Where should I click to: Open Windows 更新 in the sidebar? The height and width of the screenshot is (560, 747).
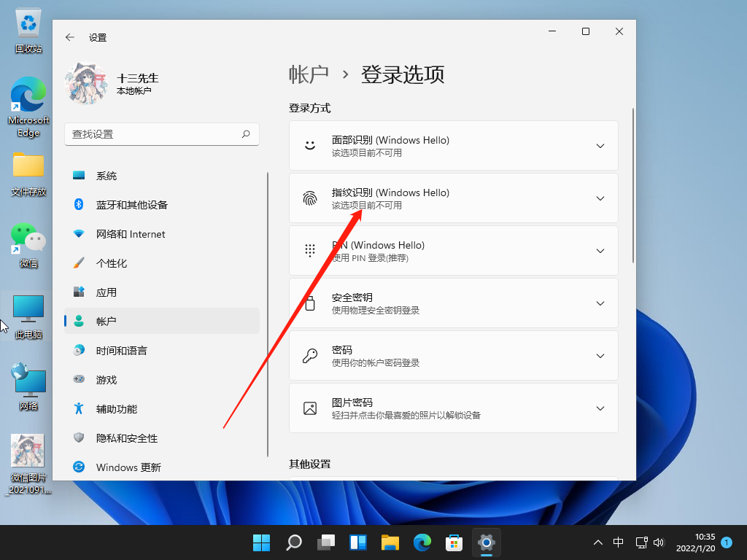pyautogui.click(x=128, y=467)
